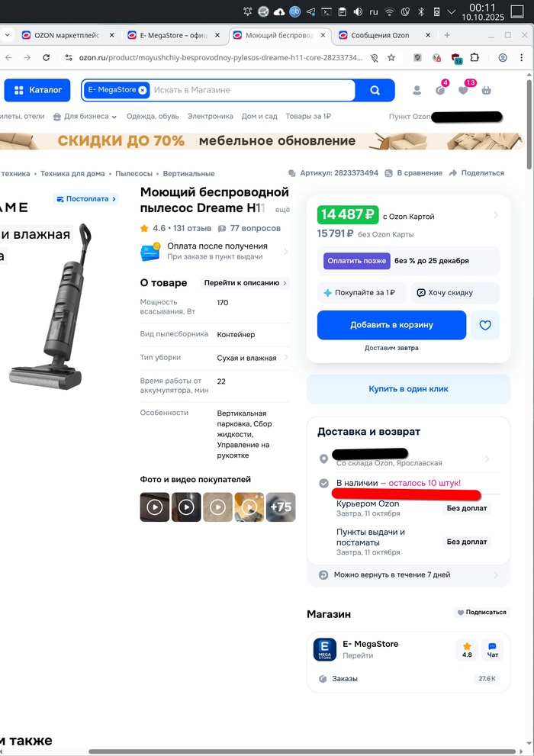Switch to the Сообщения Ozon tab
The height and width of the screenshot is (756, 534).
pos(380,35)
